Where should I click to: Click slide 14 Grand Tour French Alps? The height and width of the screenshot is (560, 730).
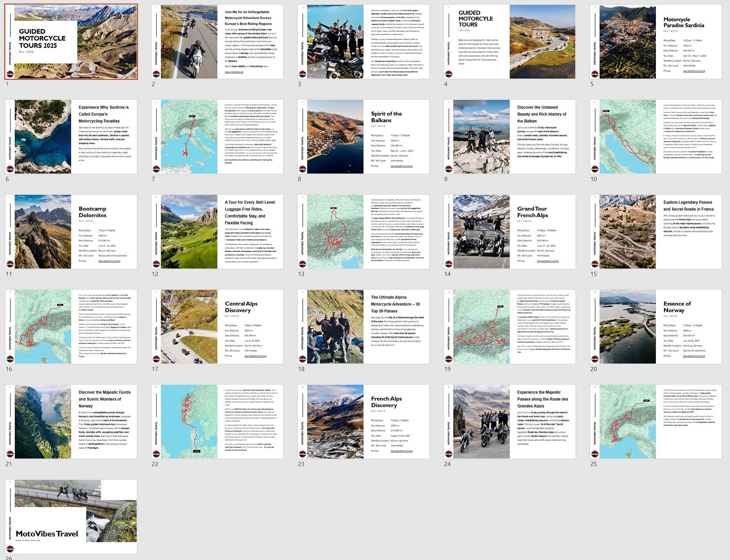click(x=509, y=232)
